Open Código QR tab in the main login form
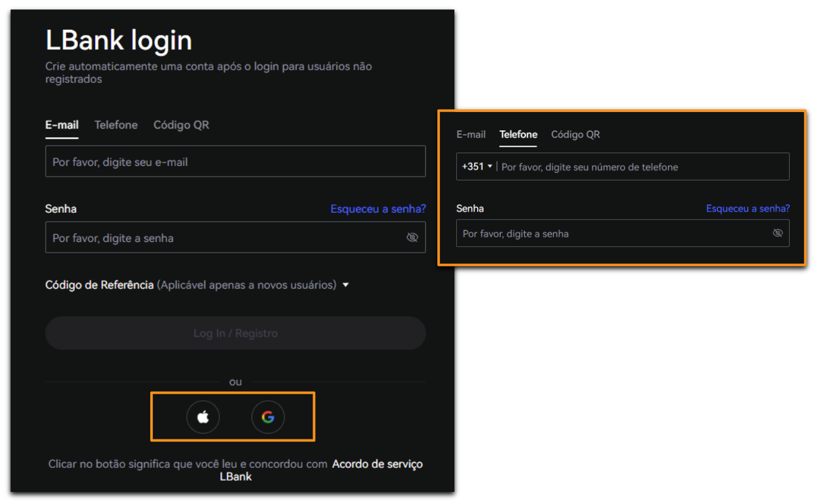The width and height of the screenshot is (815, 504). (x=181, y=125)
